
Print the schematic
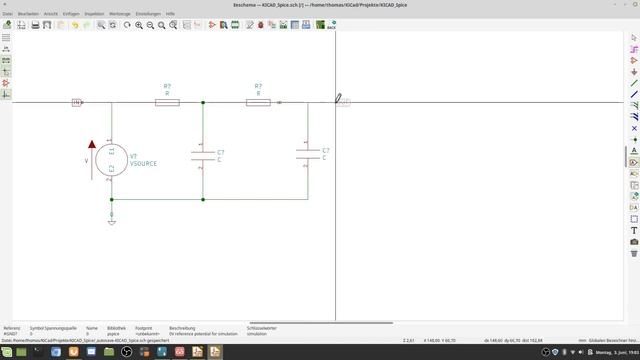pyautogui.click(x=36, y=25)
